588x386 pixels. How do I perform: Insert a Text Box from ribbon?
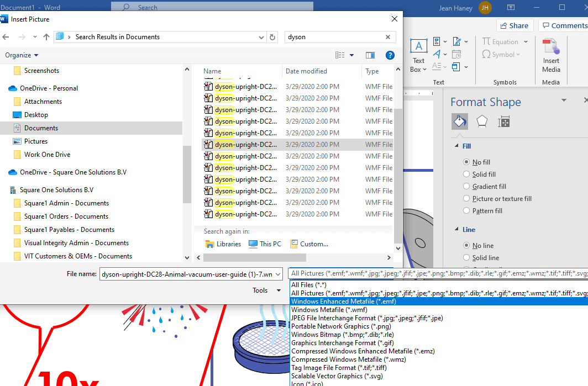tap(418, 55)
